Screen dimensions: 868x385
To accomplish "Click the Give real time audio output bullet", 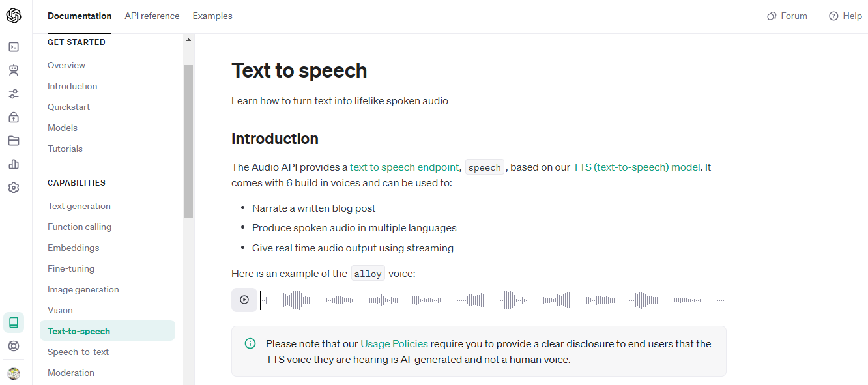I will 353,248.
